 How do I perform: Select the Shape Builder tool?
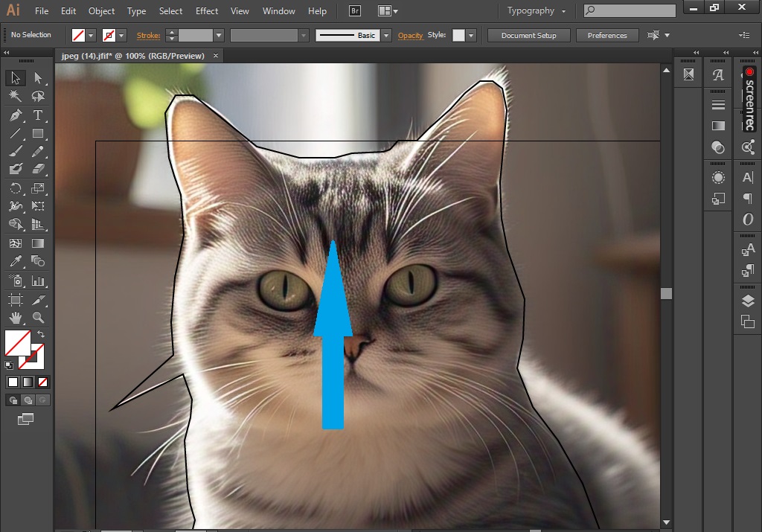16,224
